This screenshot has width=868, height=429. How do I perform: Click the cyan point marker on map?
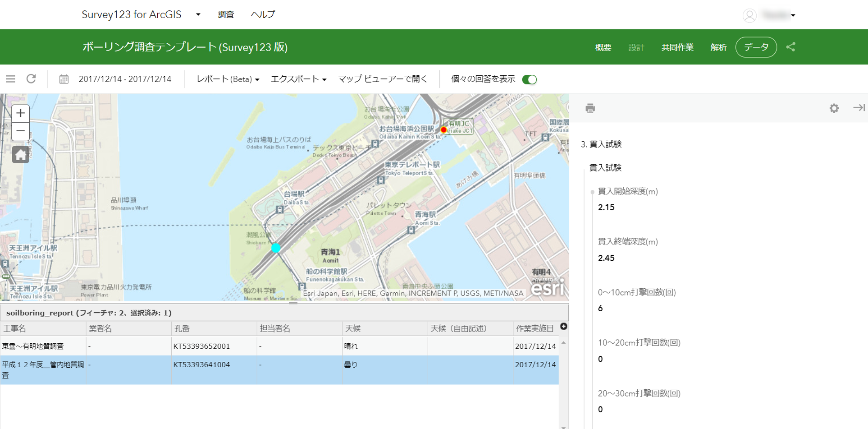pos(276,248)
